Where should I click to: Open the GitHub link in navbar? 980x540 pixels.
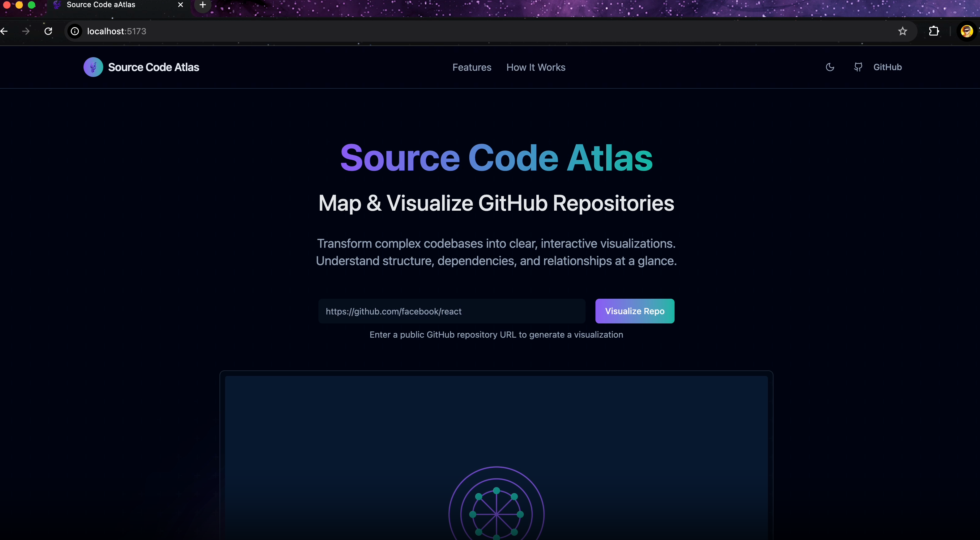click(x=887, y=67)
